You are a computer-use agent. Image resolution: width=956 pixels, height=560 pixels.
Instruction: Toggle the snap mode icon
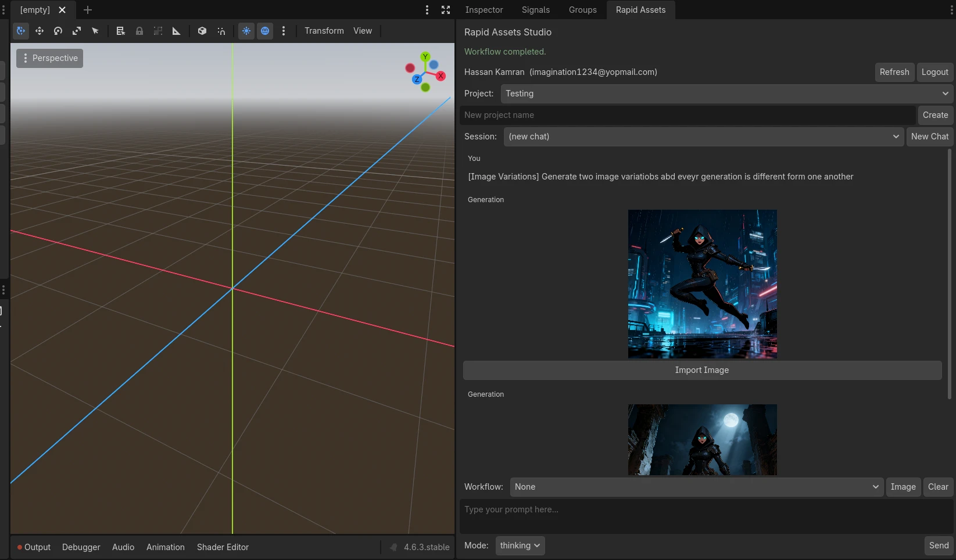coord(221,31)
